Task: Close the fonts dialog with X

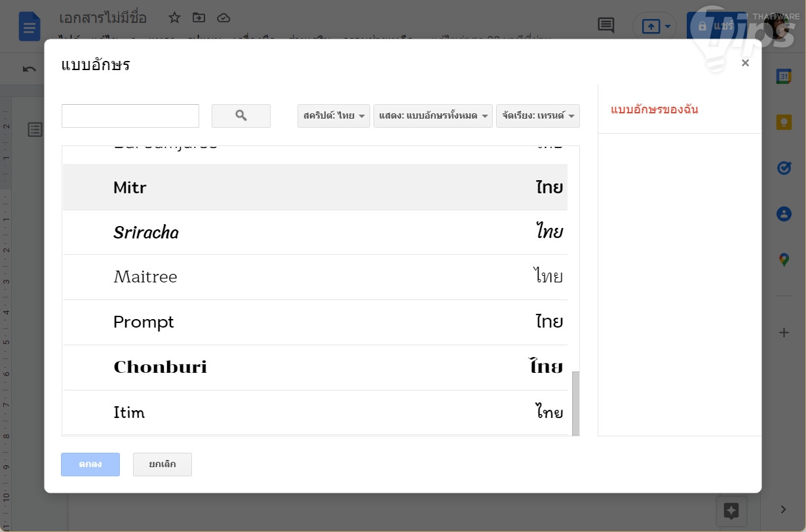Action: point(745,63)
